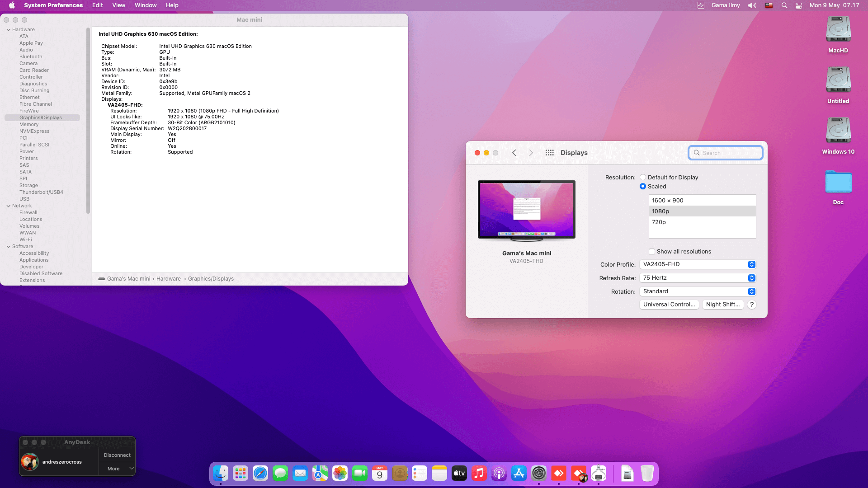Image resolution: width=868 pixels, height=488 pixels.
Task: Expand AnyDesk More options dropdown
Action: pyautogui.click(x=117, y=469)
